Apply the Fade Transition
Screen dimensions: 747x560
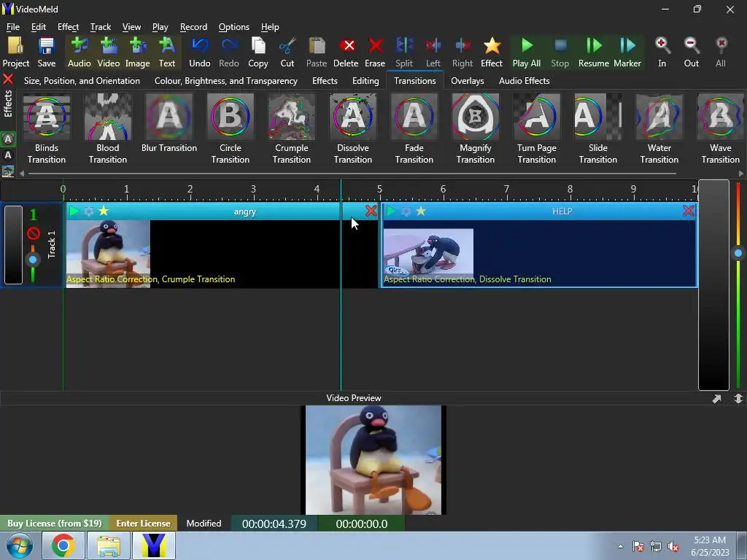point(414,128)
